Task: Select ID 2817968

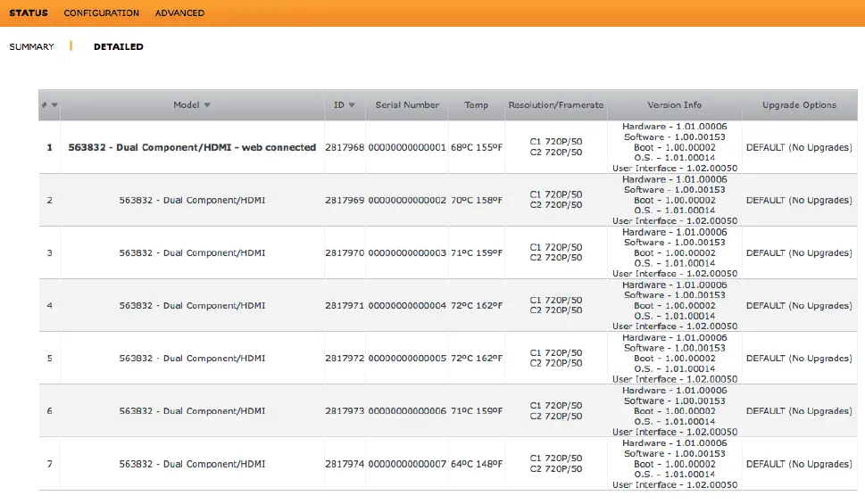Action: [x=345, y=147]
